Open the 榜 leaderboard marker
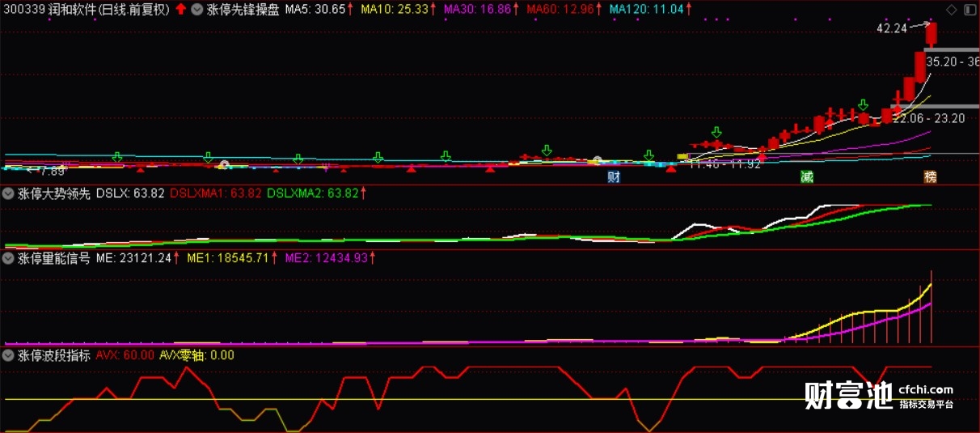980x433 pixels. (x=931, y=176)
